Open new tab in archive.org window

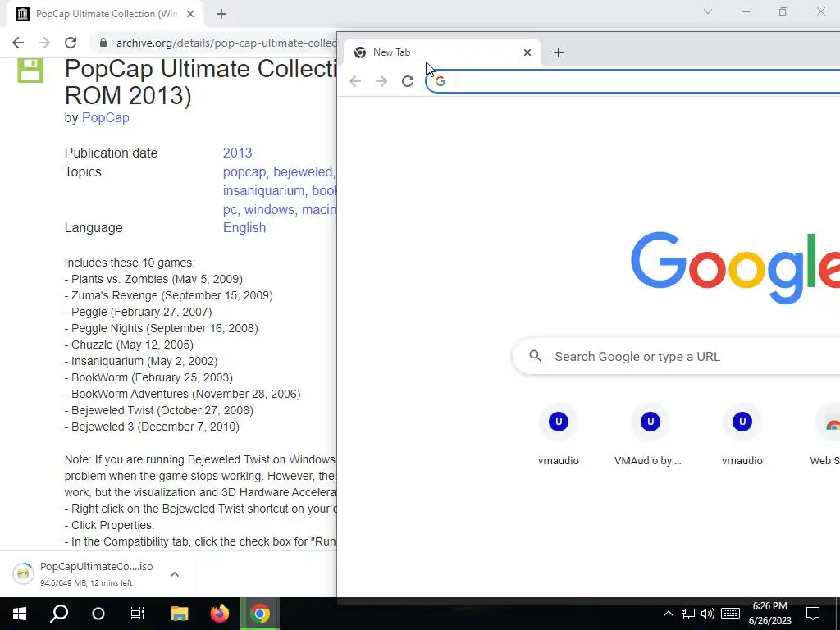coord(221,14)
